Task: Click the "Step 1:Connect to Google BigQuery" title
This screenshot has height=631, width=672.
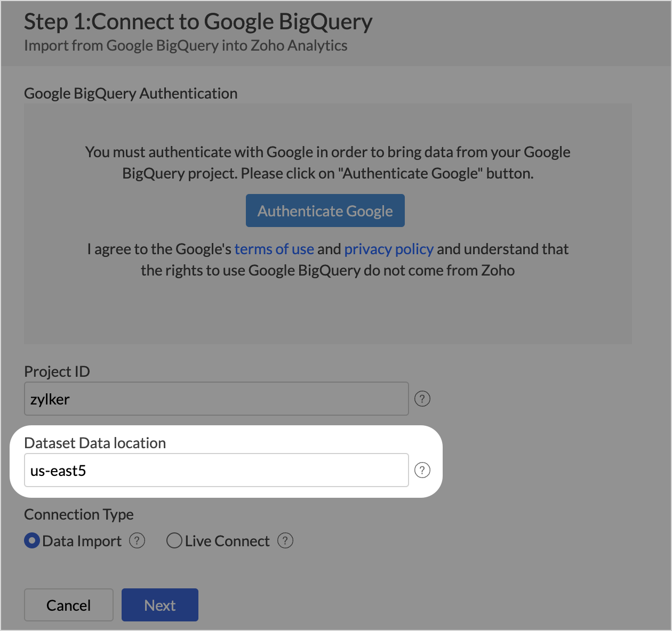Action: click(198, 22)
